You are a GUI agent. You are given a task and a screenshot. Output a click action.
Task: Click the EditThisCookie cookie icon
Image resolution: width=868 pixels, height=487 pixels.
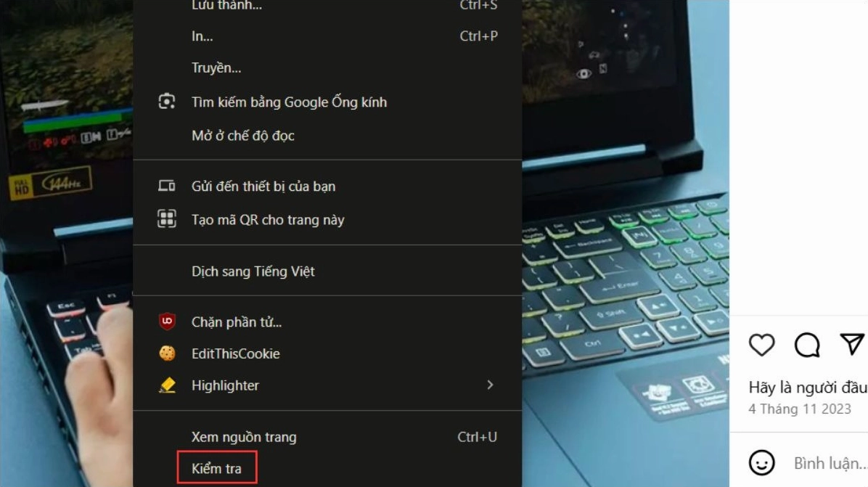click(x=167, y=353)
